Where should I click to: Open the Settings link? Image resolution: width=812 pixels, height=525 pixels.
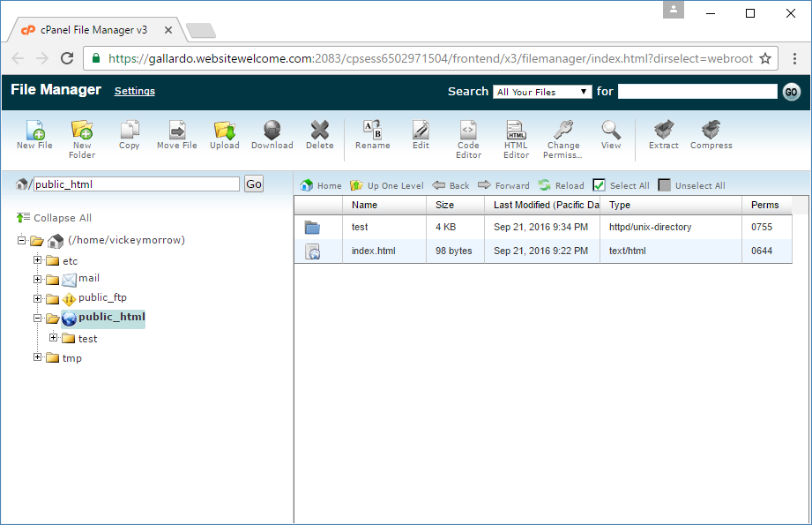(x=135, y=91)
